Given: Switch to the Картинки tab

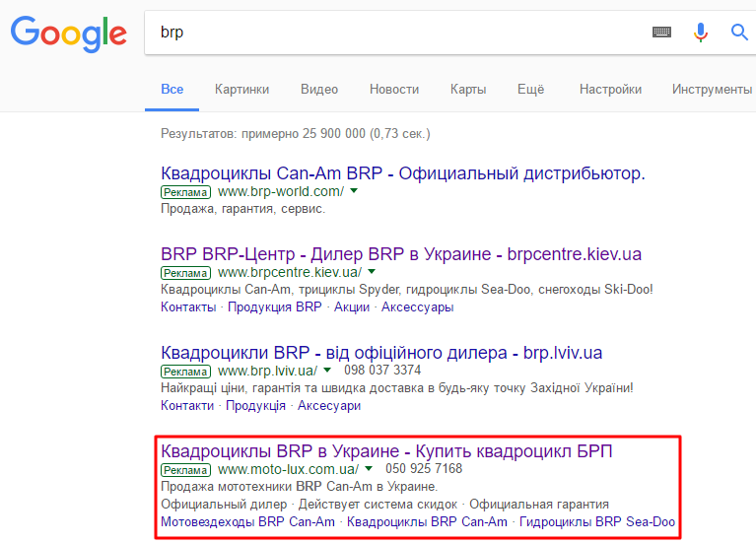Looking at the screenshot, I should click(242, 90).
